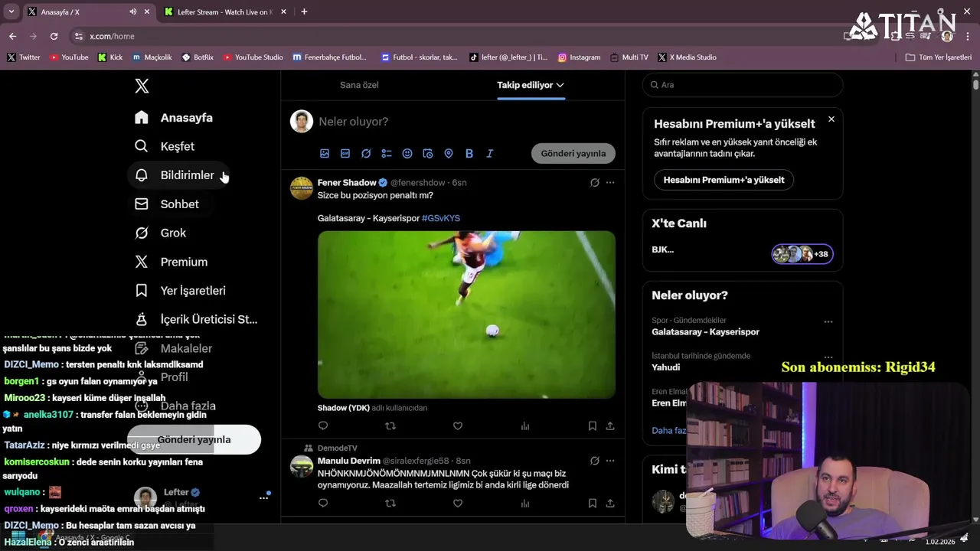Add media image to post

coord(325,154)
